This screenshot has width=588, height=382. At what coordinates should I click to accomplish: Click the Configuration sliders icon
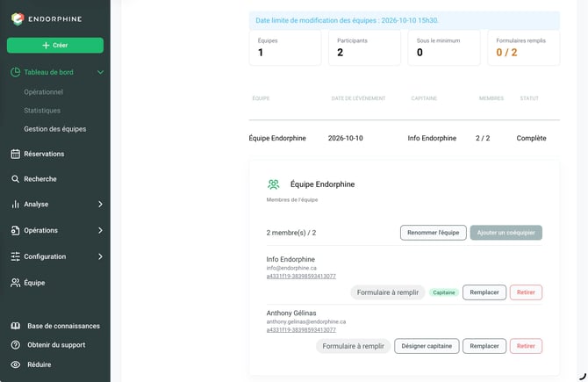16,256
